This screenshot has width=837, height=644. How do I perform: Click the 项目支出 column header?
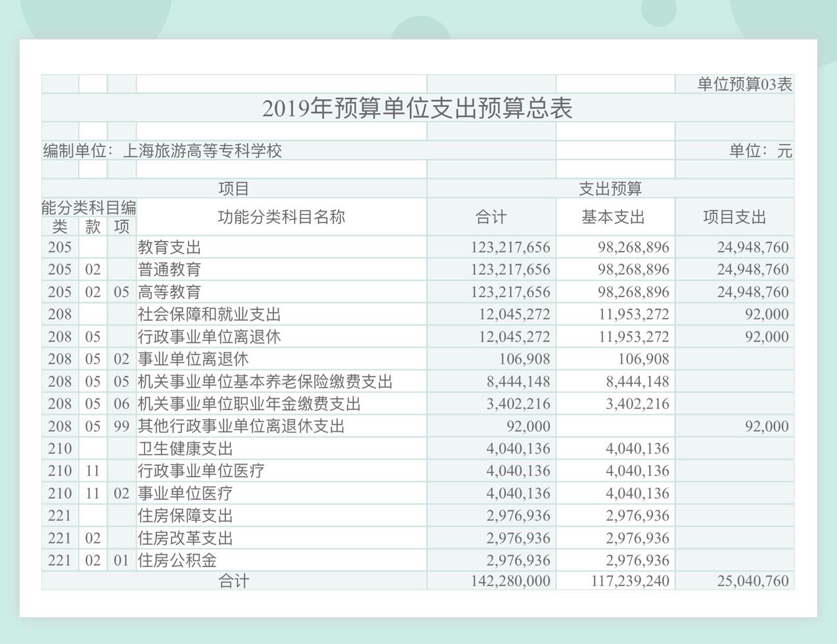click(735, 218)
